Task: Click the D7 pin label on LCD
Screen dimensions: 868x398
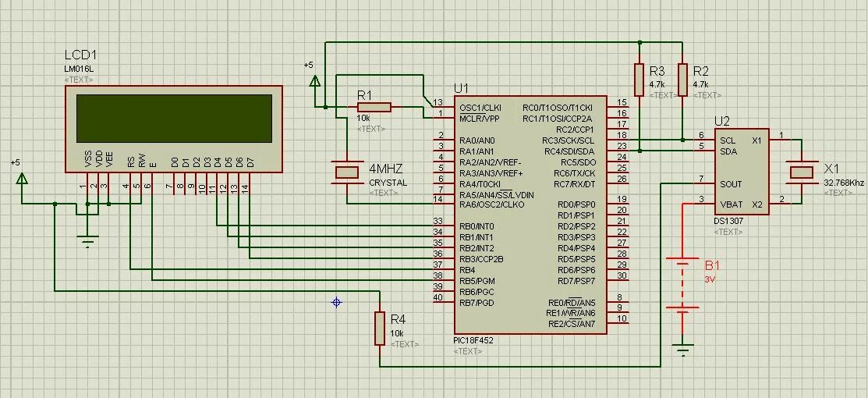Action: click(250, 162)
